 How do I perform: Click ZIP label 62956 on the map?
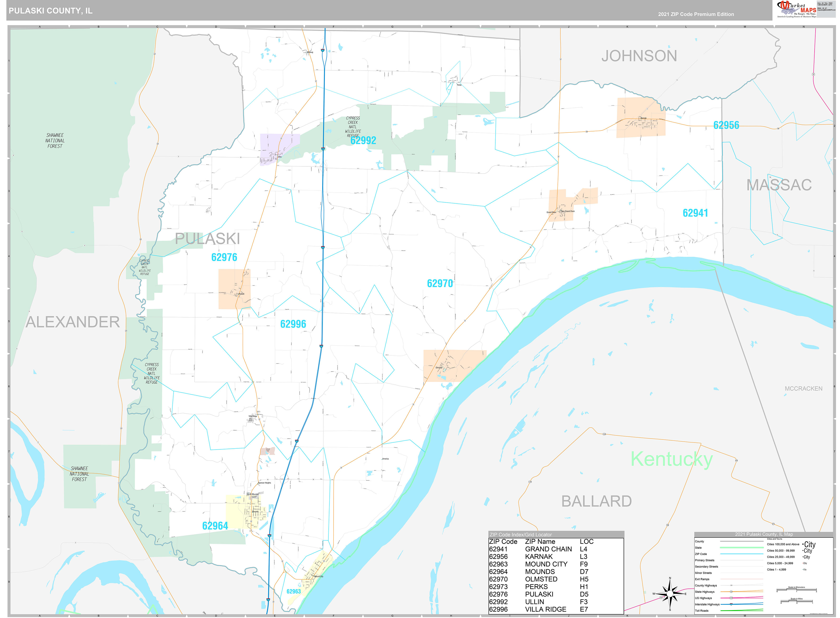point(726,125)
